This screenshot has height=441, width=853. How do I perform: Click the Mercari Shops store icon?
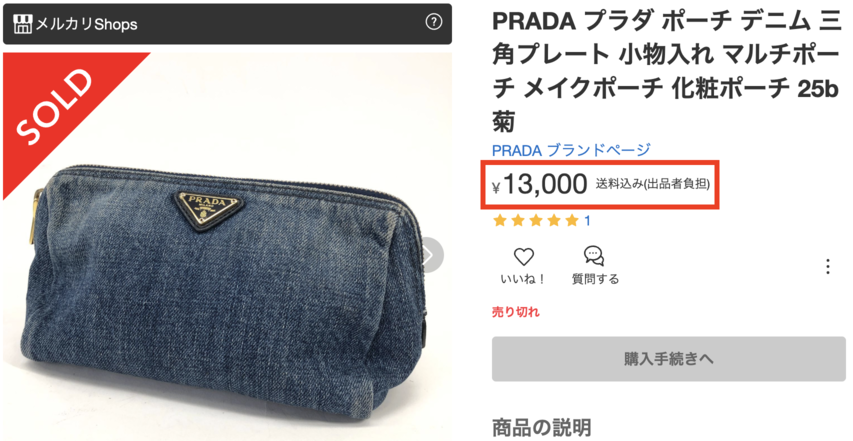pyautogui.click(x=23, y=24)
